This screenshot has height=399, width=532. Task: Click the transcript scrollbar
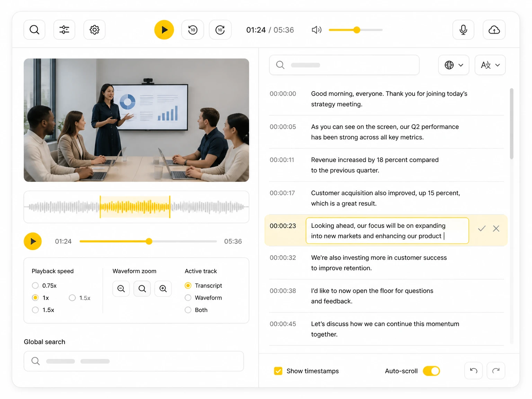[512, 124]
